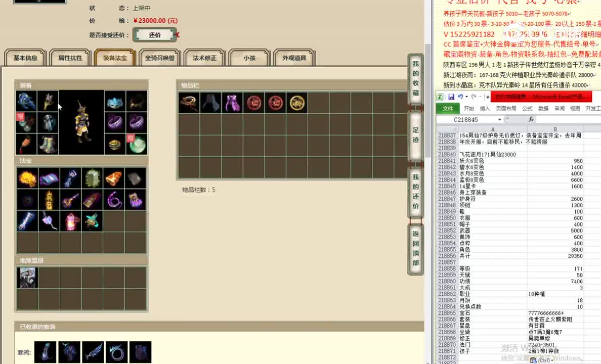Select the purple robe inventory item
Viewport: 601px width, 364px height.
[232, 103]
